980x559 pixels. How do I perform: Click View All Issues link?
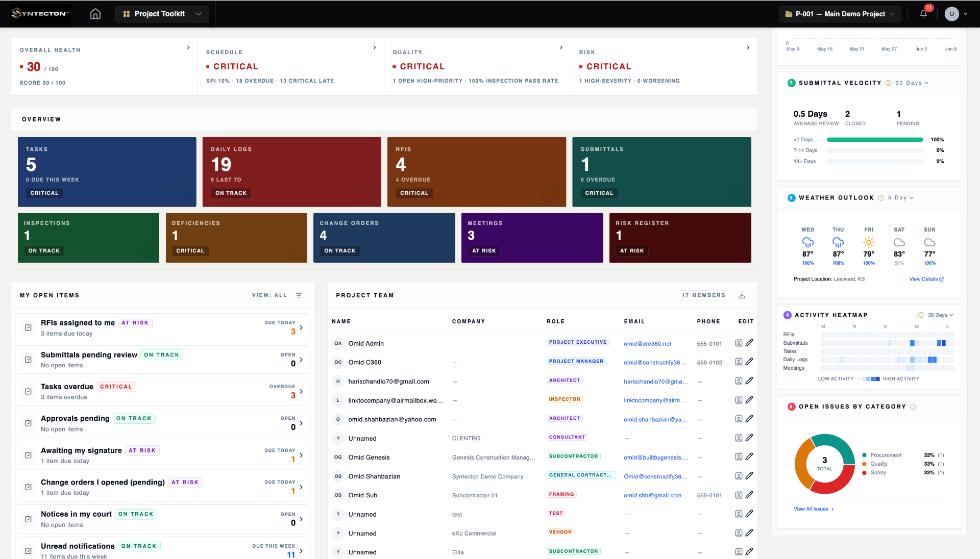point(814,509)
